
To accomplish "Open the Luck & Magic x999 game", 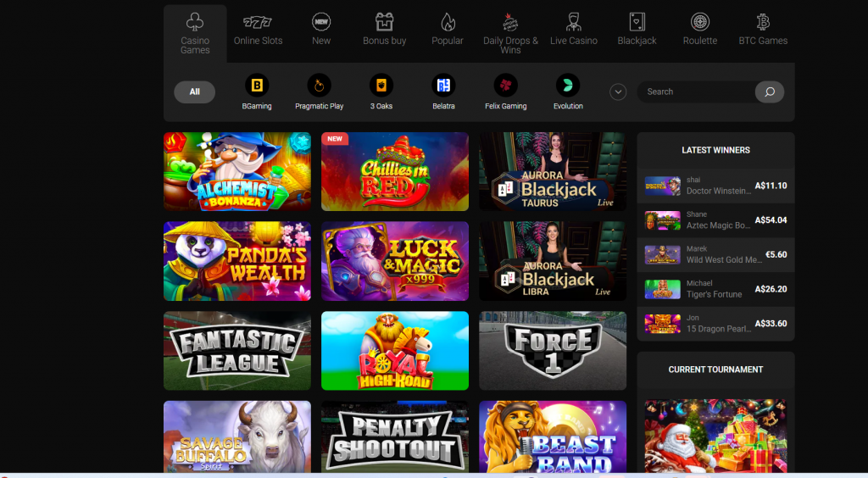I will point(395,261).
